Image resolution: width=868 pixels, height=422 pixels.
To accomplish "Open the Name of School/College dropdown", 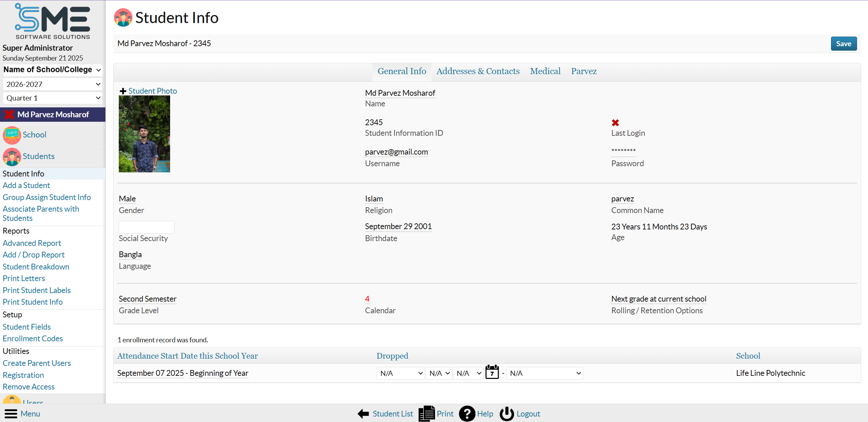I will [x=52, y=70].
